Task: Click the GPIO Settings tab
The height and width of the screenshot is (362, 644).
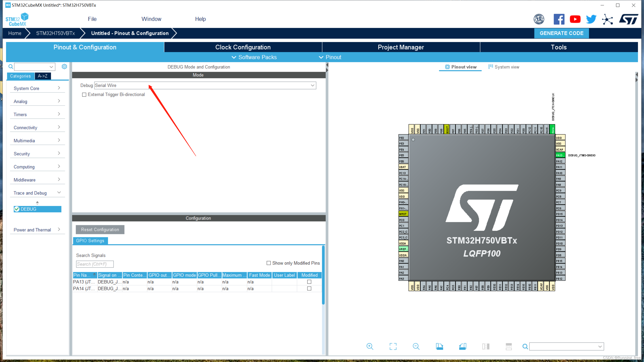Action: 90,240
